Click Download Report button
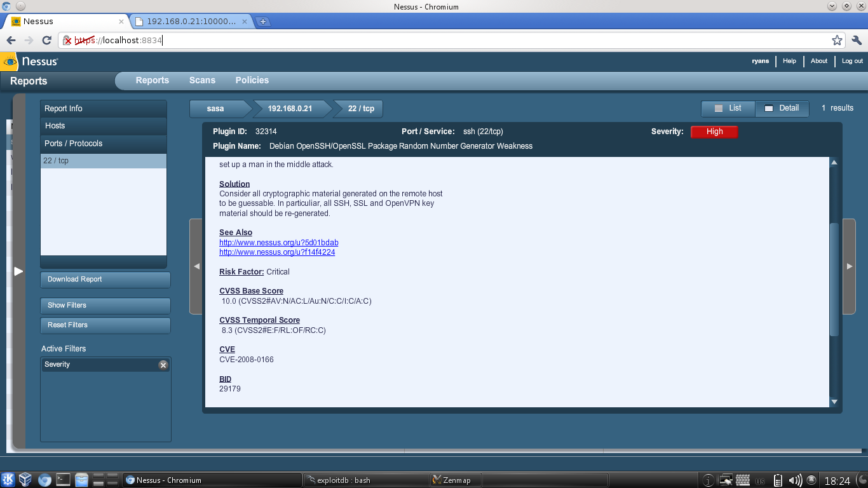 105,280
